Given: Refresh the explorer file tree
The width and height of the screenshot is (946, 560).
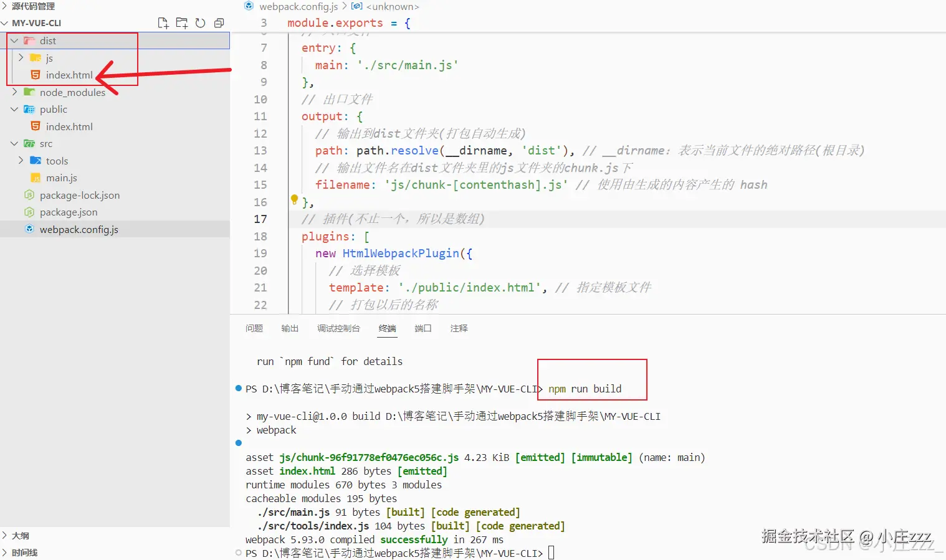Looking at the screenshot, I should point(200,23).
